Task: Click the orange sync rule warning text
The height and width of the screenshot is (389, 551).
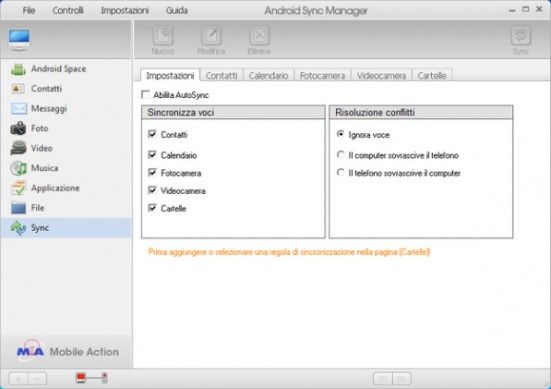Action: 289,252
